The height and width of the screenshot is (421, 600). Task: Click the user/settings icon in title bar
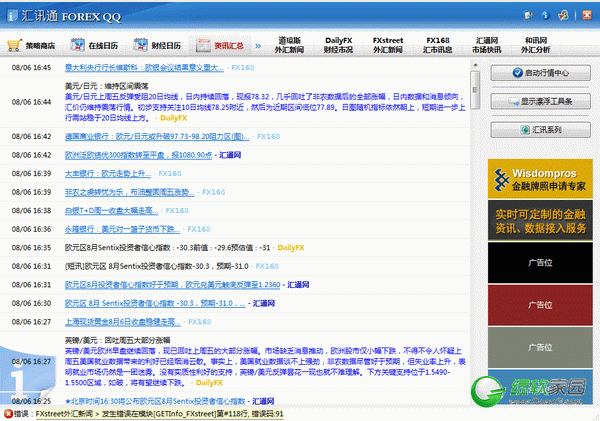coord(563,15)
